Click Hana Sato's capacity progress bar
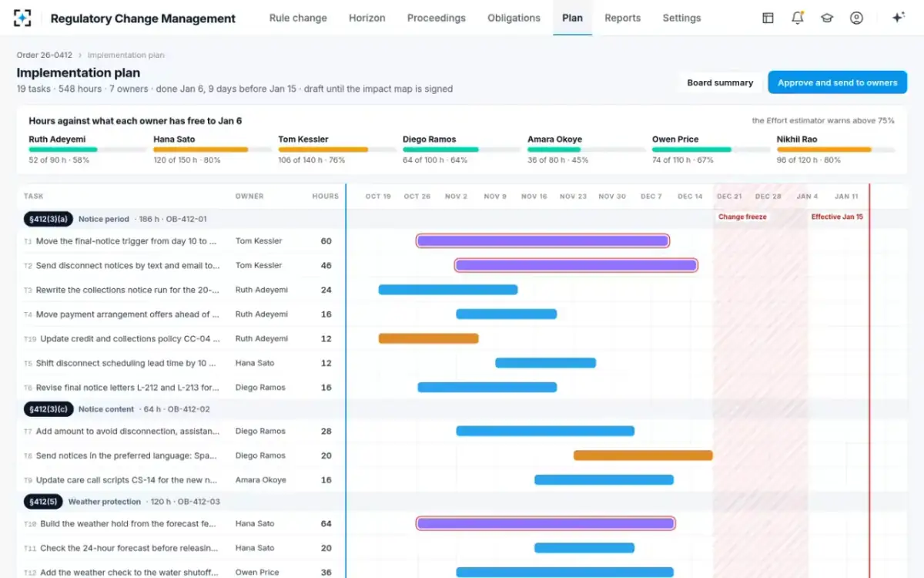This screenshot has height=578, width=924. (x=212, y=150)
